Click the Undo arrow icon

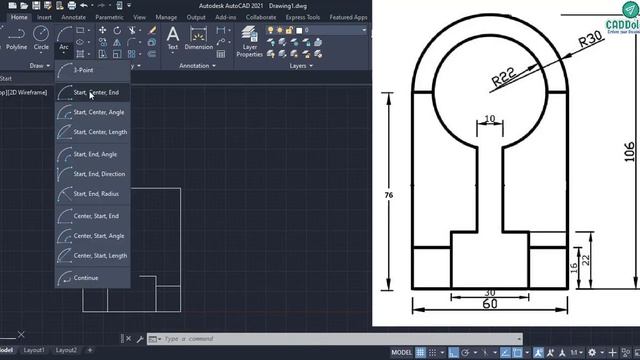[84, 6]
